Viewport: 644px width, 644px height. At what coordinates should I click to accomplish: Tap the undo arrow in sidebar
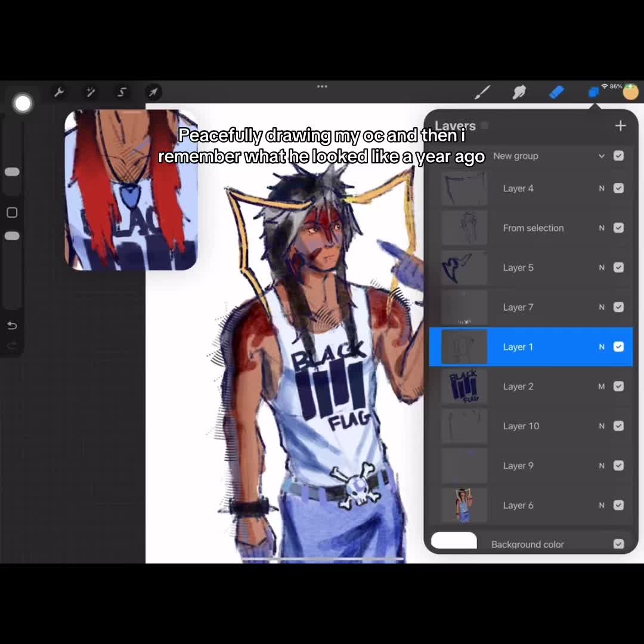tap(12, 326)
